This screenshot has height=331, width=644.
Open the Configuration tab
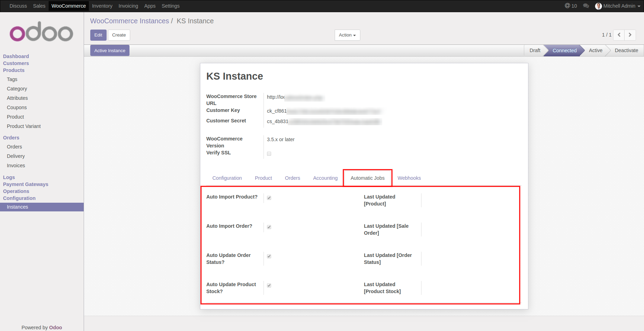(x=227, y=178)
